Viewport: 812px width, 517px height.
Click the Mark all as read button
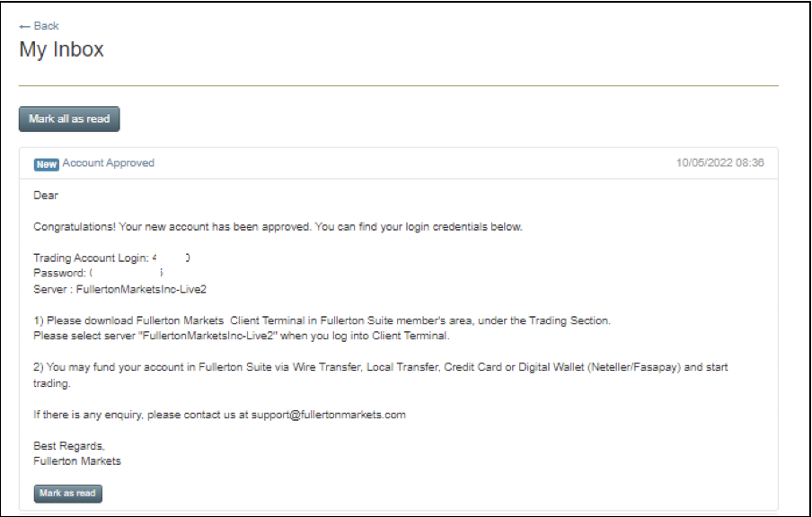coord(69,119)
